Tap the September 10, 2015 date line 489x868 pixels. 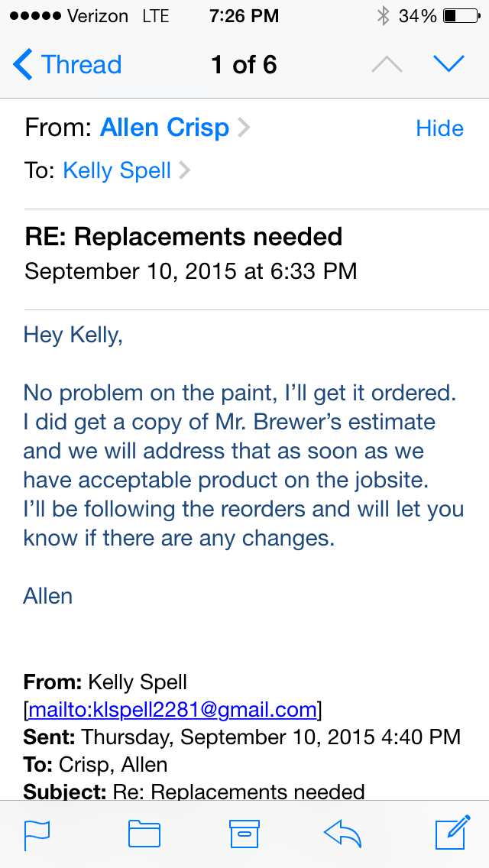(190, 271)
